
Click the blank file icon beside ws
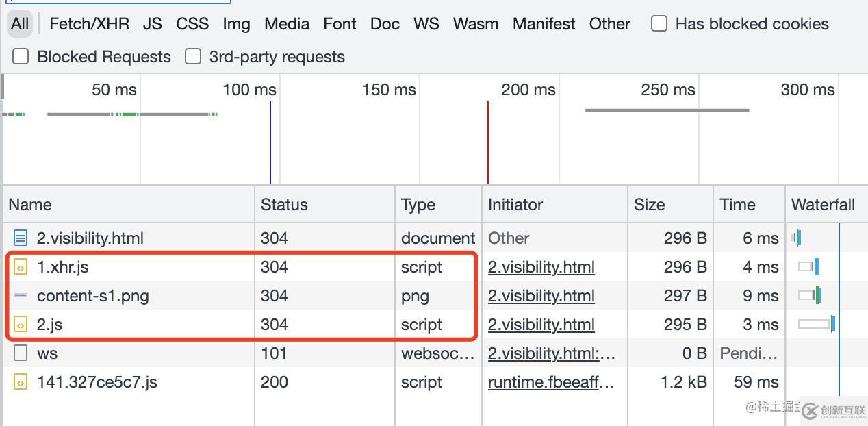21,353
